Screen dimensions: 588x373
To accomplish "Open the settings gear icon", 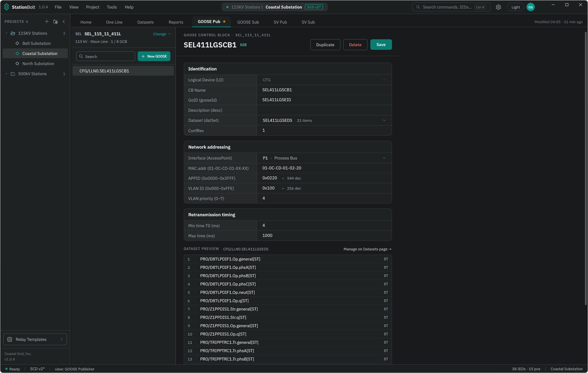I will 498,7.
